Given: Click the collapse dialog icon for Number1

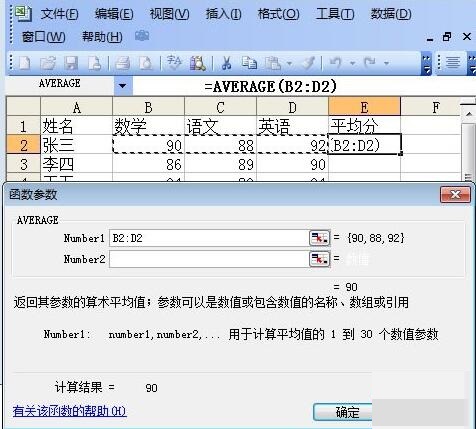Looking at the screenshot, I should tap(320, 238).
